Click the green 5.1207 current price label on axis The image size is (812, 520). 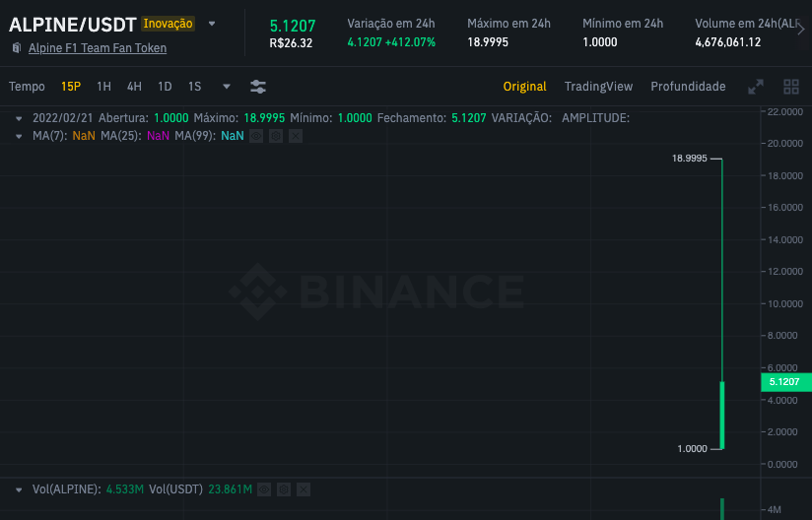[x=785, y=382]
